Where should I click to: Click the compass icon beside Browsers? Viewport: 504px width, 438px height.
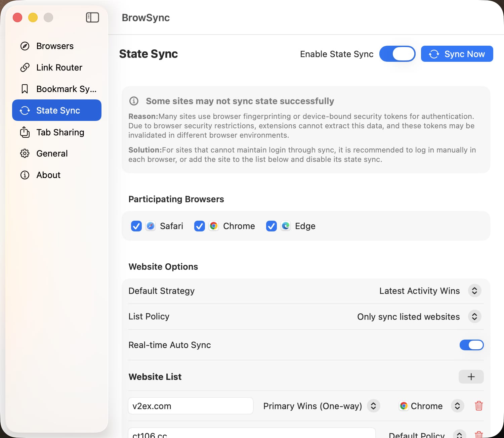[25, 46]
